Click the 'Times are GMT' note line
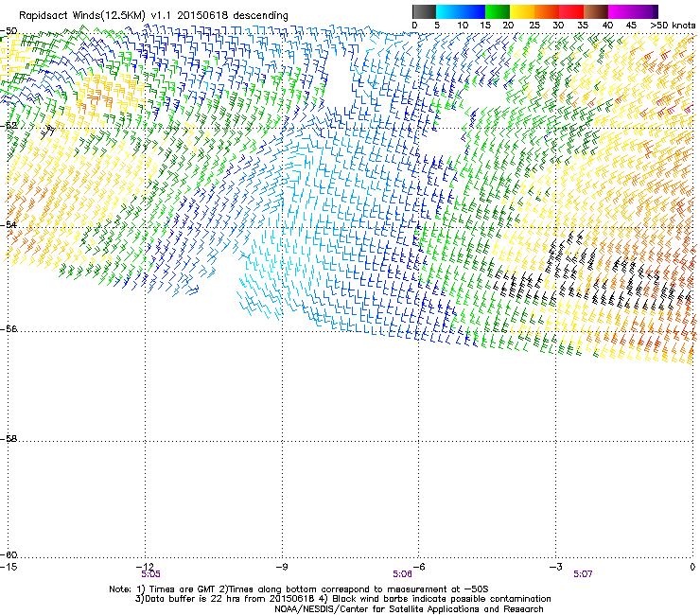Screen dimensions: 700x615 [299, 589]
